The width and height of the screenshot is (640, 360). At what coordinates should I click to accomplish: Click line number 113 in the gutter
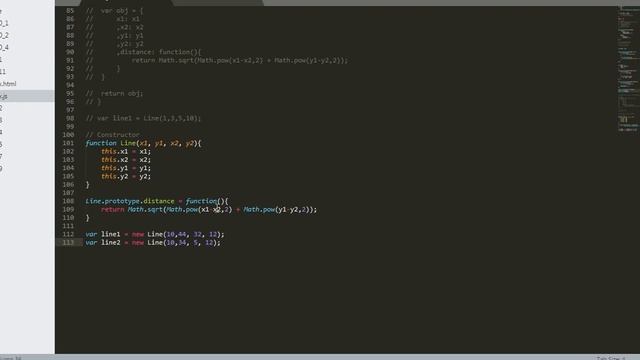click(x=68, y=242)
